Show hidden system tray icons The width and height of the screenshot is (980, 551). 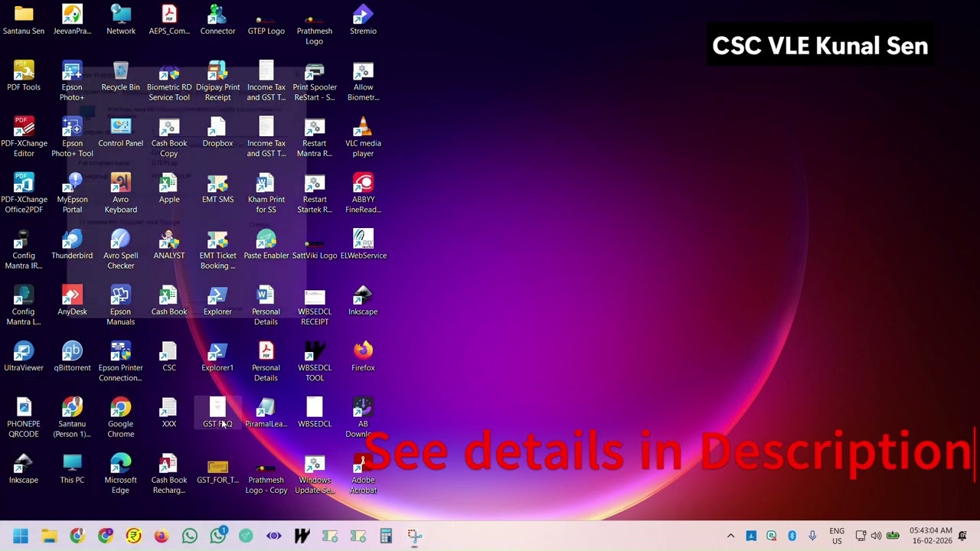[730, 536]
